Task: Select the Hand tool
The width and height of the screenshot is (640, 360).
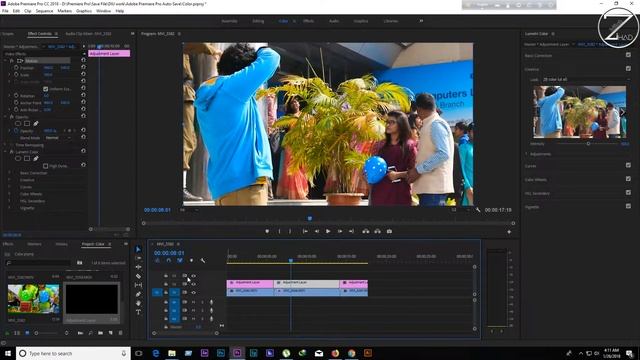Action: pos(138,303)
